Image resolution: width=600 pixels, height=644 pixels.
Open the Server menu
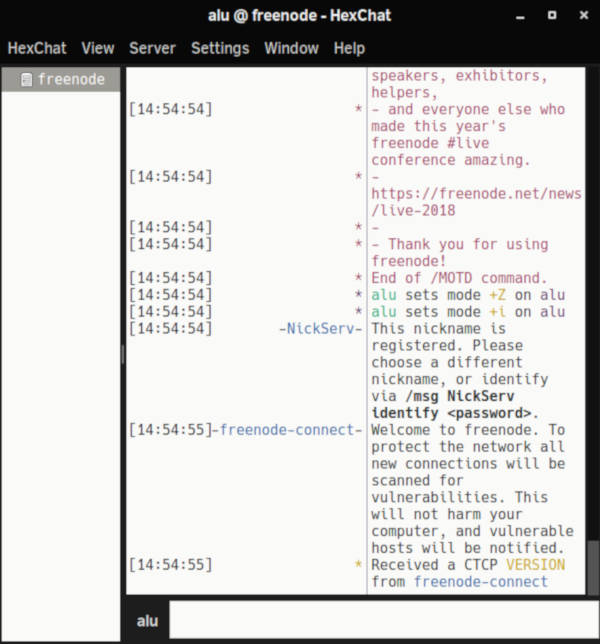(x=152, y=48)
